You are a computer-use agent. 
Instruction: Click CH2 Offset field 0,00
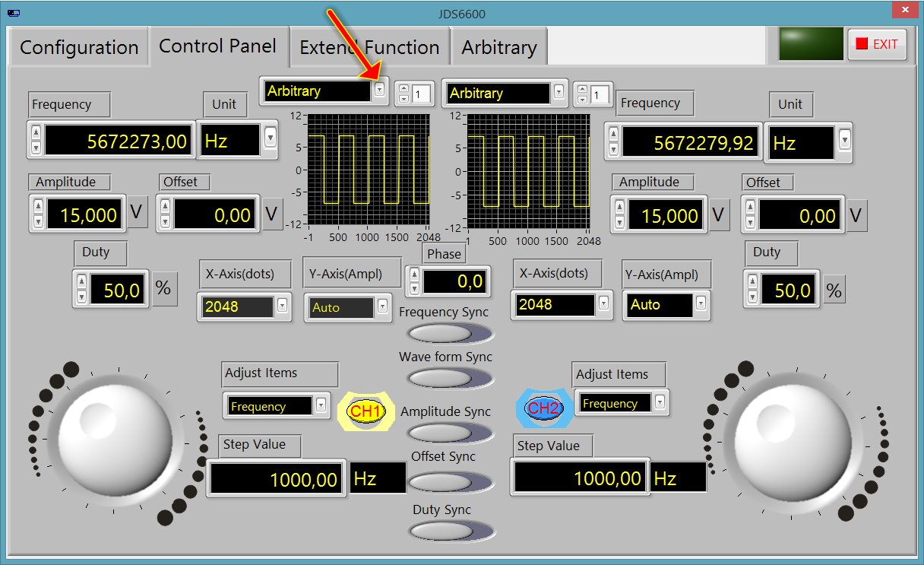tap(800, 216)
